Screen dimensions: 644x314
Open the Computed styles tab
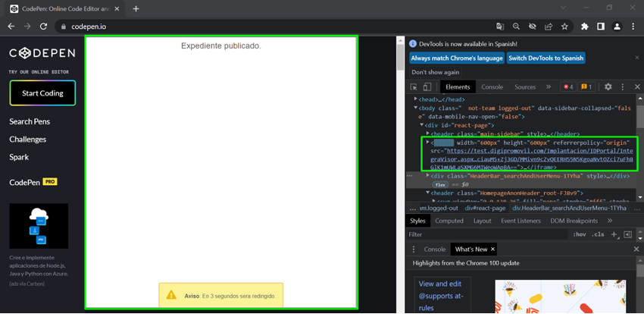click(x=449, y=221)
